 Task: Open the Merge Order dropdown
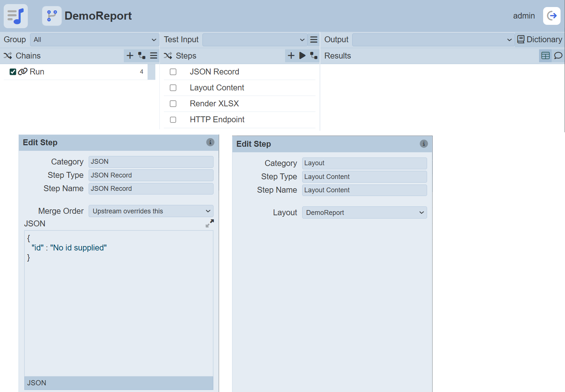click(151, 211)
